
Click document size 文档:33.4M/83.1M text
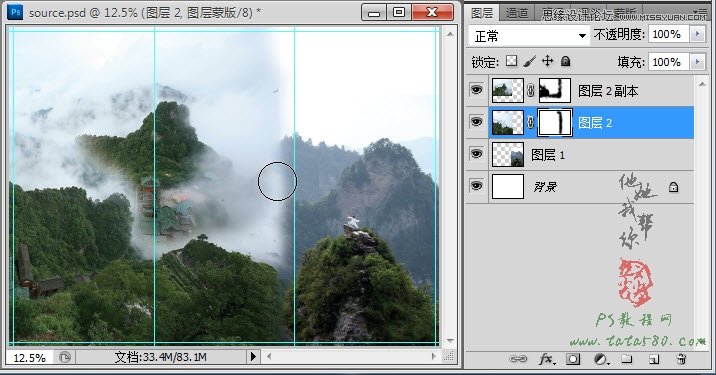160,357
